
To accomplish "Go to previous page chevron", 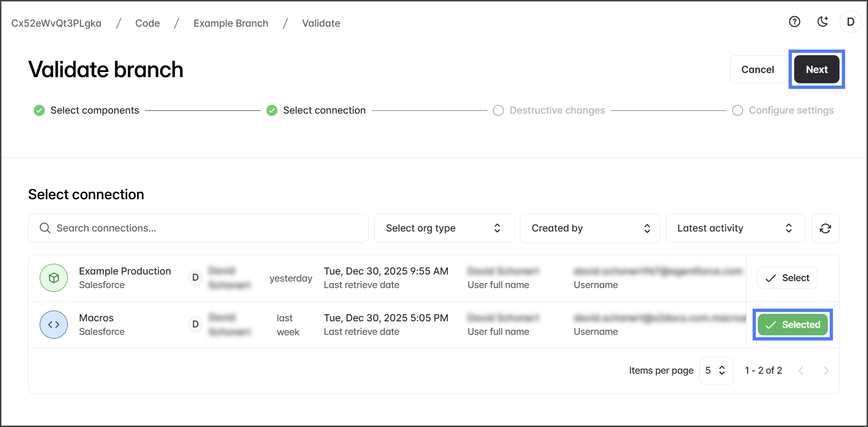I will click(x=801, y=371).
